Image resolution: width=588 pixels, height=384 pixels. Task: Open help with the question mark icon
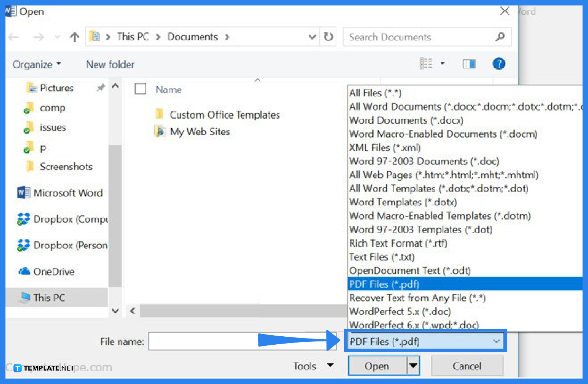499,64
